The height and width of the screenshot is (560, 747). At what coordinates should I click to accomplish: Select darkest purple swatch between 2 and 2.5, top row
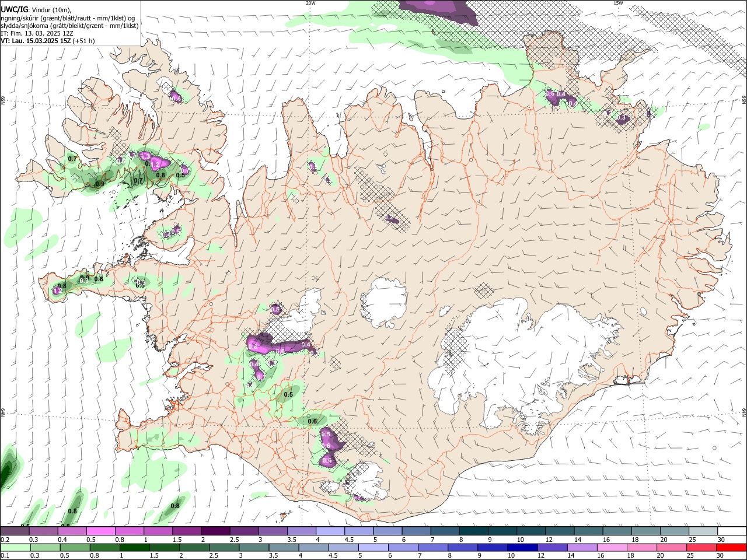click(215, 531)
